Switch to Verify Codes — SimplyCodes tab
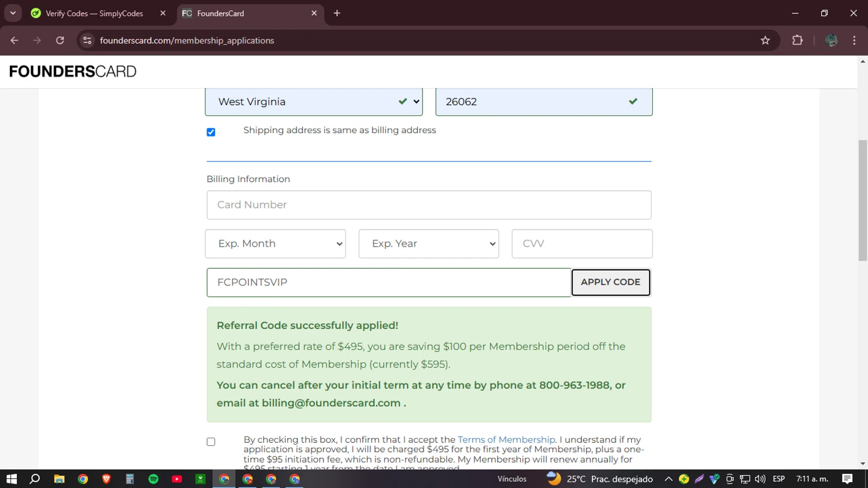 click(x=94, y=13)
